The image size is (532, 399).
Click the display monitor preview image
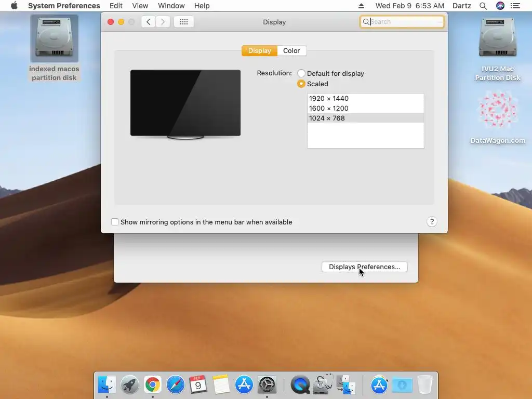tap(185, 104)
